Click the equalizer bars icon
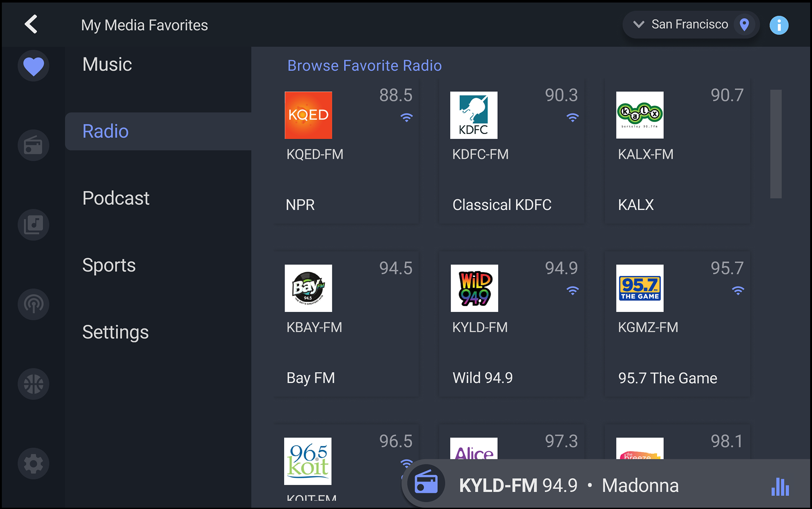The height and width of the screenshot is (509, 812). [x=780, y=487]
